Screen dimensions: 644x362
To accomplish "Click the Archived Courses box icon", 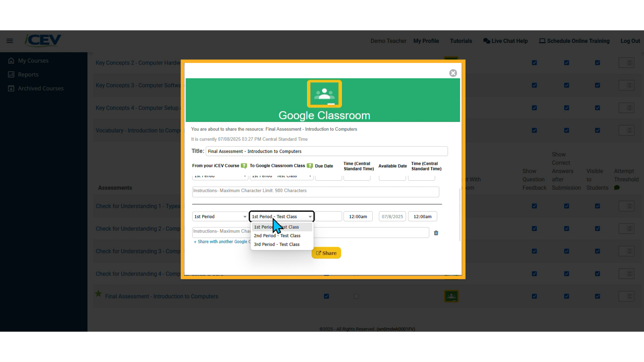I will (11, 88).
